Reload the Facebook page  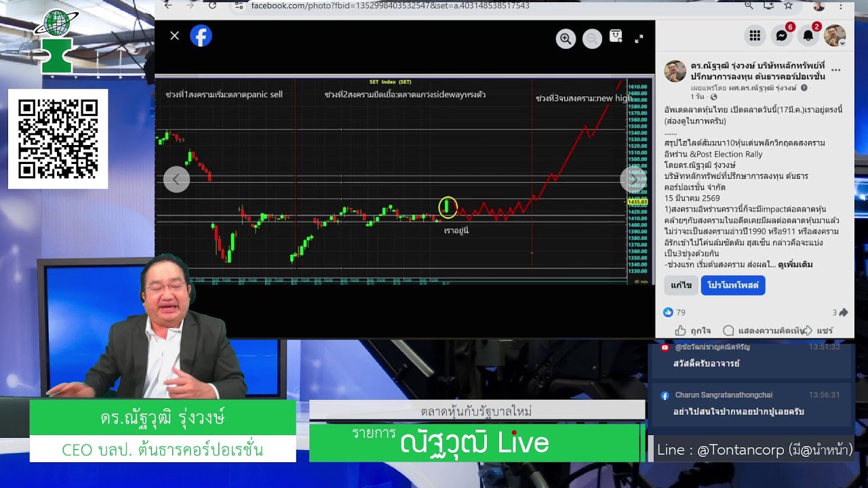(212, 5)
